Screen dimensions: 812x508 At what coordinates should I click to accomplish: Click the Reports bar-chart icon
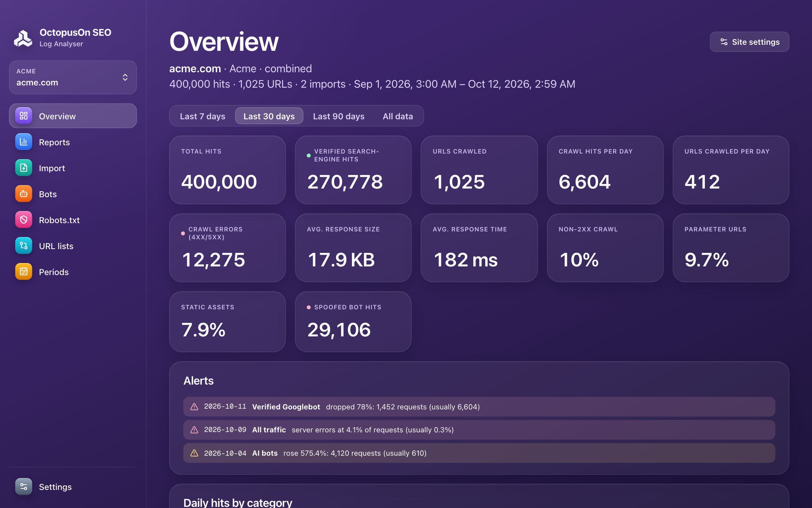pos(24,142)
